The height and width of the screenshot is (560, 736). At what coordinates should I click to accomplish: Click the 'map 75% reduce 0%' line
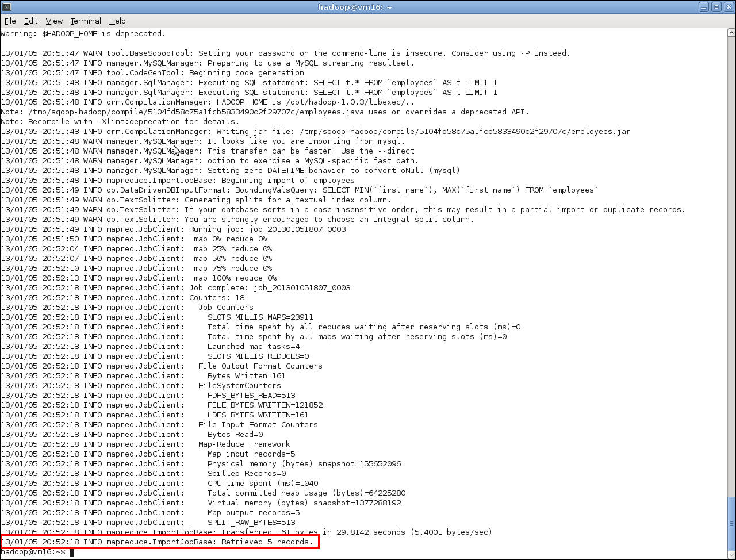(136, 269)
